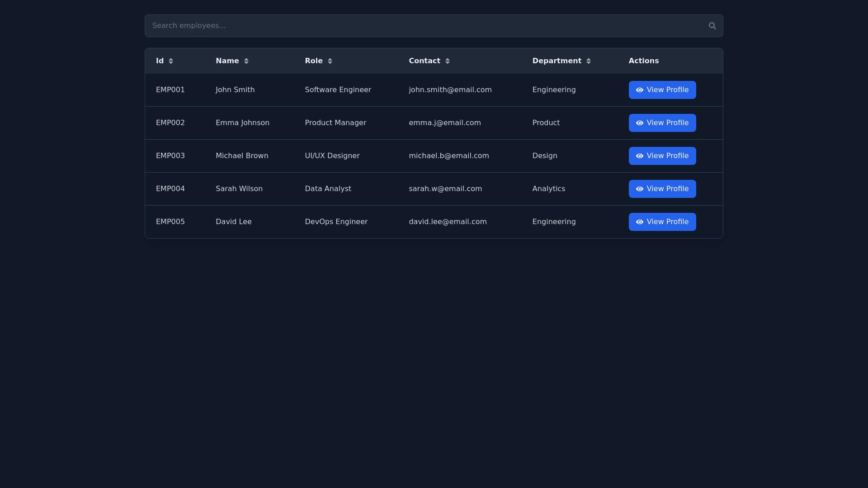The width and height of the screenshot is (868, 488).
Task: Click the sort arrows next to Contact
Action: pos(448,61)
